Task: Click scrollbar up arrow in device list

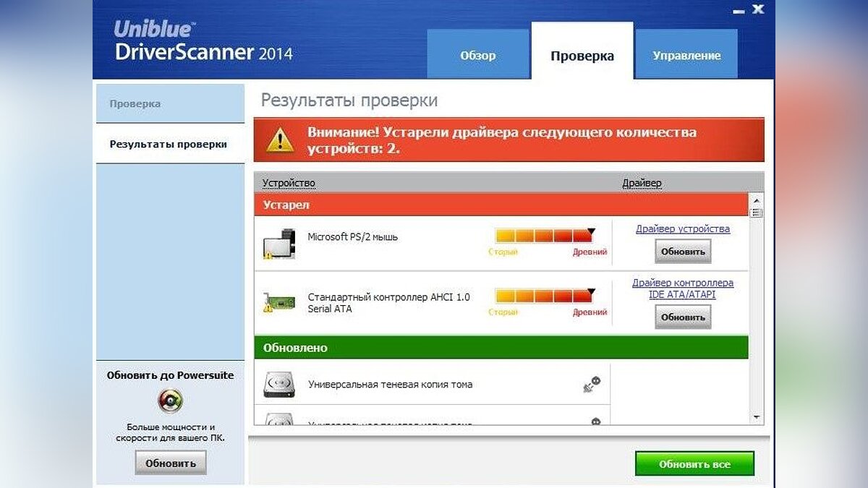Action: [x=756, y=200]
